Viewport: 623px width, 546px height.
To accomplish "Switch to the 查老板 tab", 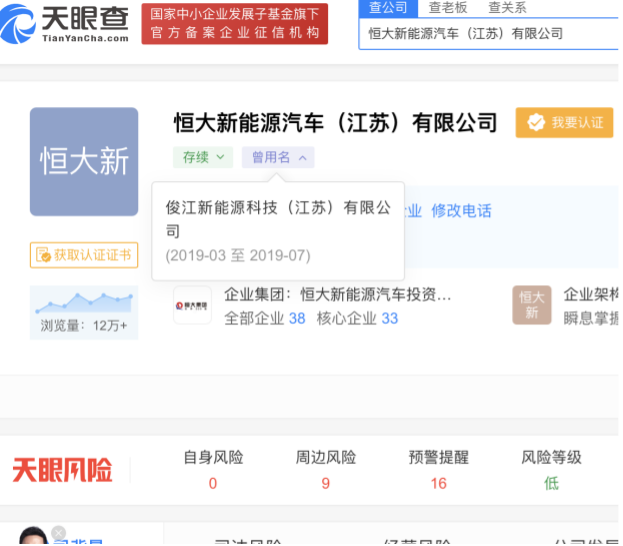I will coord(448,8).
